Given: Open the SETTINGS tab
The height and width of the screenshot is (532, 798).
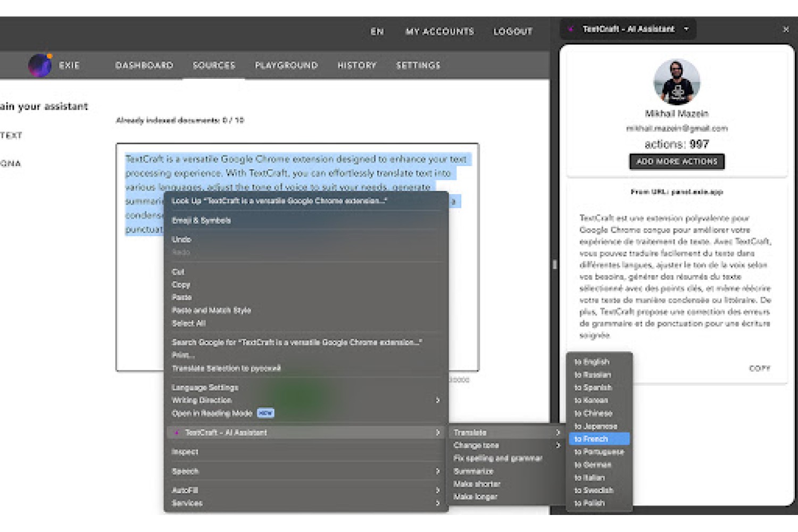Looking at the screenshot, I should pyautogui.click(x=418, y=65).
